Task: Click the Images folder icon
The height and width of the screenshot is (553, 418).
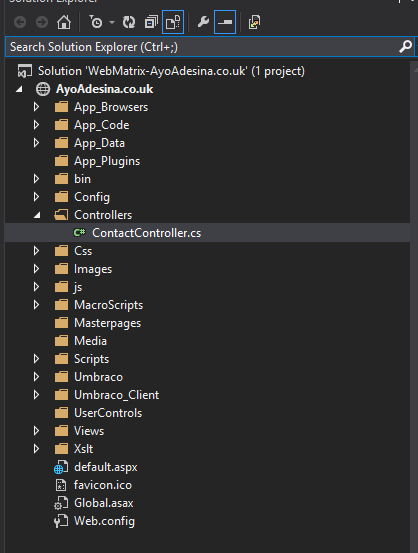Action: click(x=61, y=269)
